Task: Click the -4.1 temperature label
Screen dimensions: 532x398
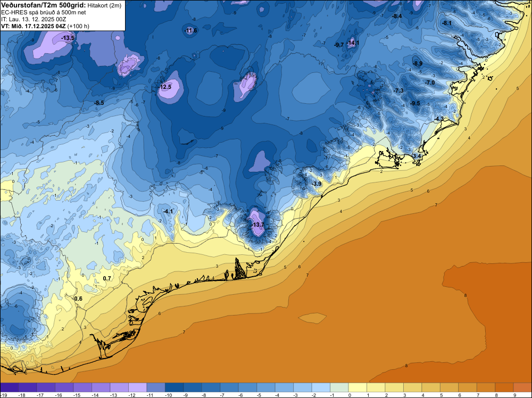Action: pyautogui.click(x=168, y=211)
